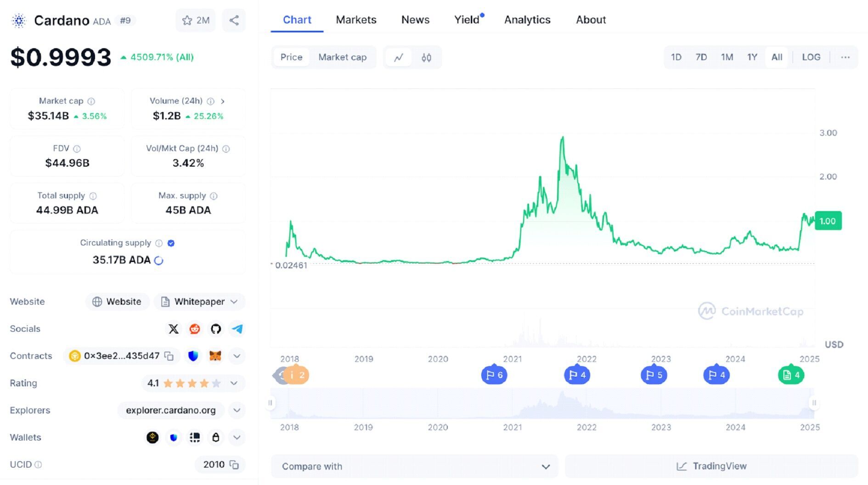
Task: Open the blue shield wallet in Wallets row
Action: pyautogui.click(x=174, y=437)
